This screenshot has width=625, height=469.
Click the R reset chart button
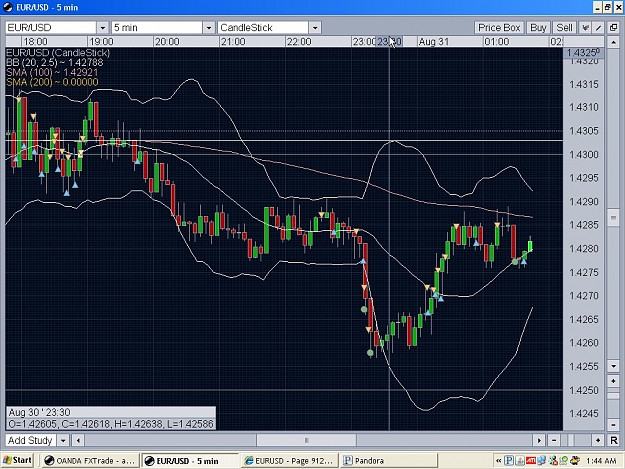613,440
